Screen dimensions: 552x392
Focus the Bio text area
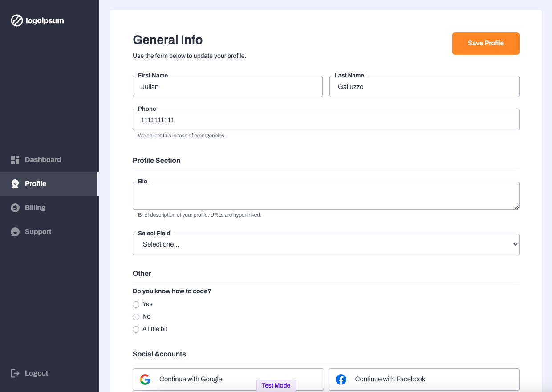pos(326,195)
